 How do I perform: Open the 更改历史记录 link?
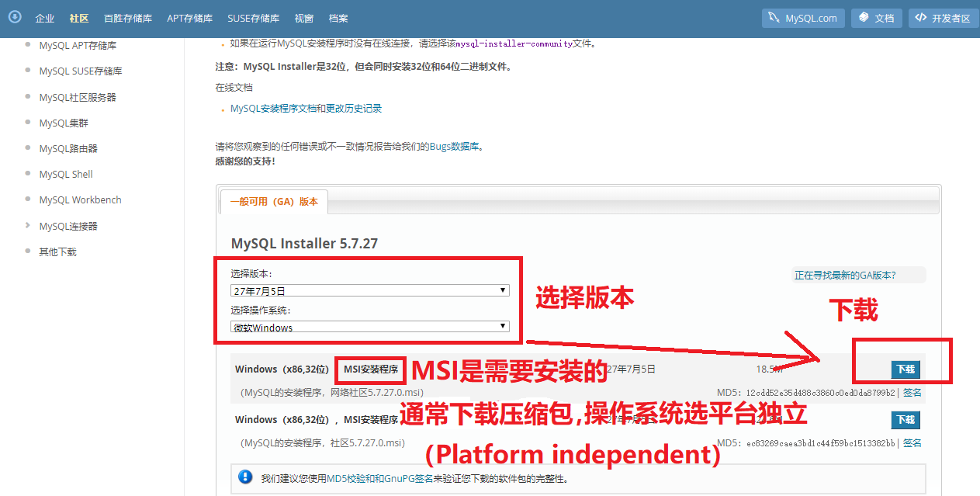tap(354, 109)
